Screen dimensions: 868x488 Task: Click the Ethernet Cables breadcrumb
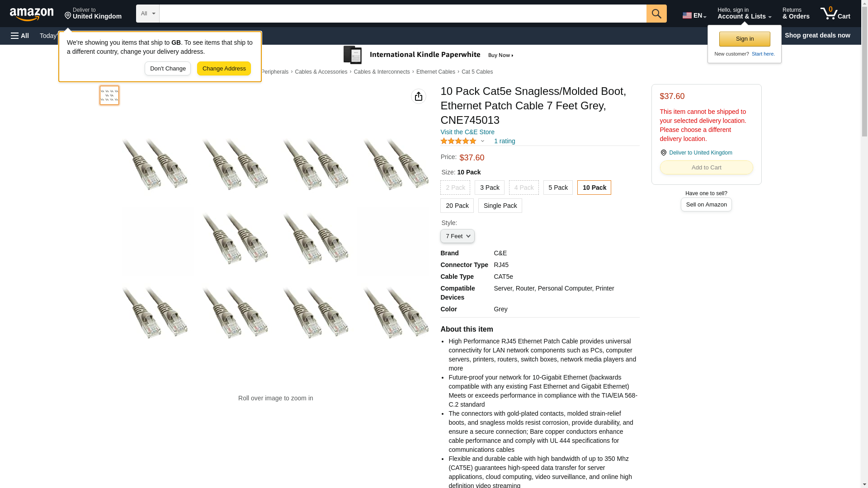(x=436, y=72)
